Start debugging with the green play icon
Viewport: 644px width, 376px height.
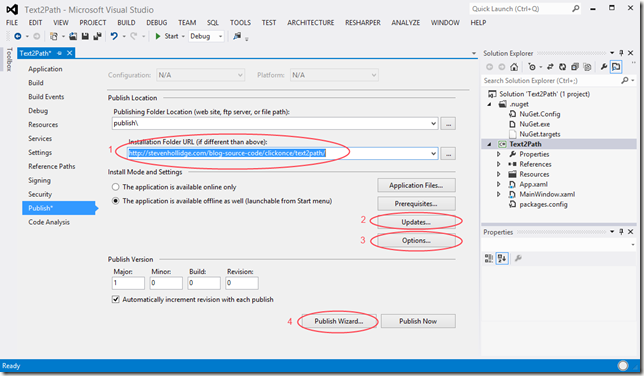pos(158,36)
